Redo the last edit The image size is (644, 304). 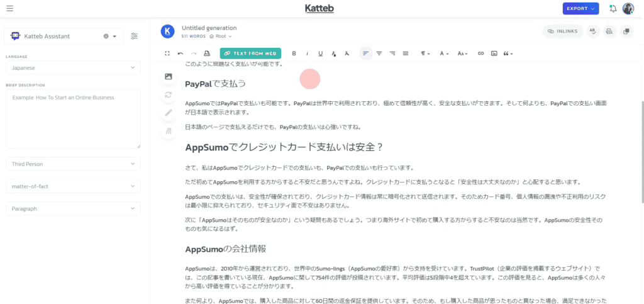click(194, 53)
